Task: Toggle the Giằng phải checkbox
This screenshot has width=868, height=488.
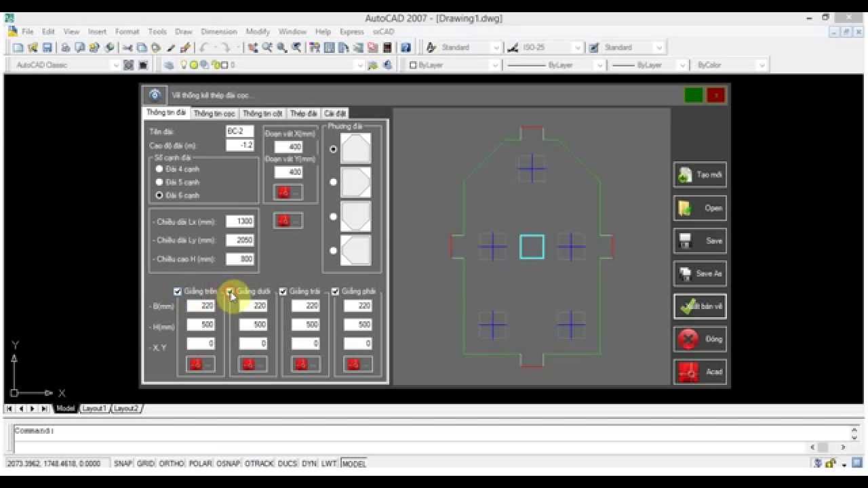Action: 335,291
